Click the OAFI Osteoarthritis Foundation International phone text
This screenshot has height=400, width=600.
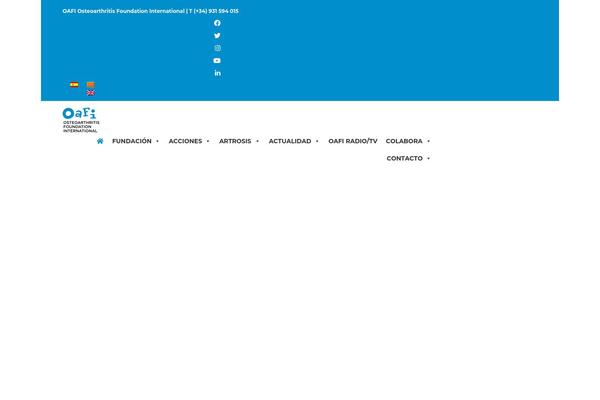pyautogui.click(x=150, y=11)
